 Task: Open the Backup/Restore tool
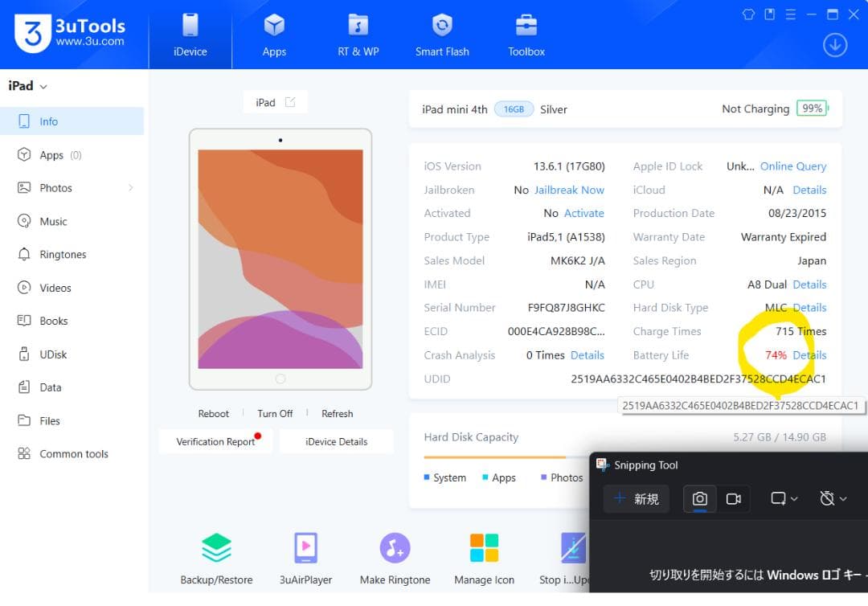[x=216, y=558]
